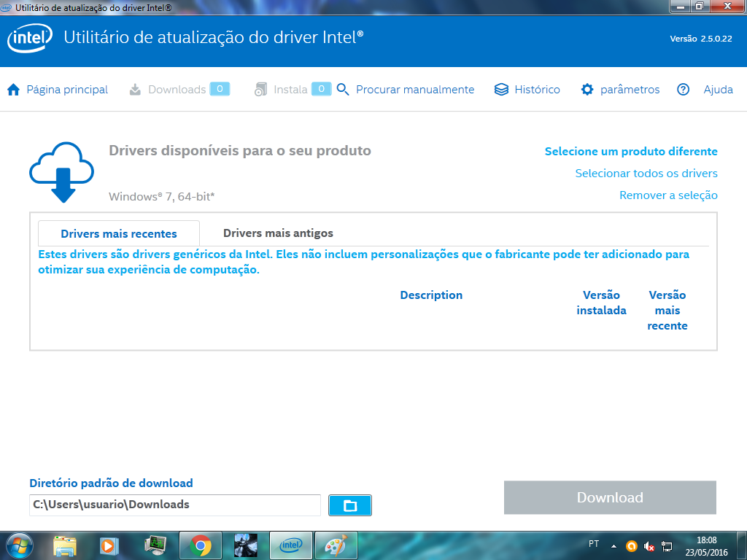Open the dark game icon in the taskbar
747x560 pixels.
[x=246, y=545]
